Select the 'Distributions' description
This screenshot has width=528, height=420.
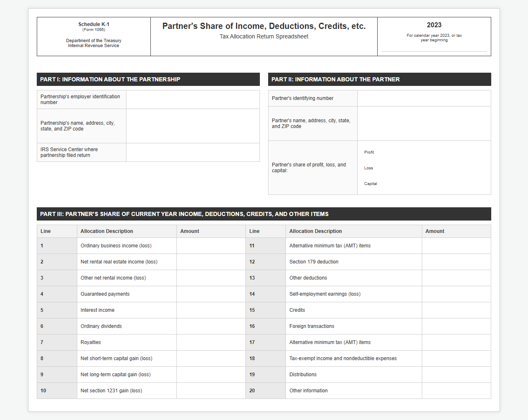pos(303,375)
